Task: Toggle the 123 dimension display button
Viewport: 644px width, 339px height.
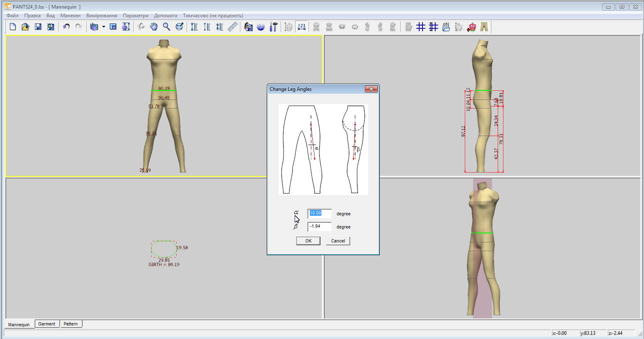Action: [302, 27]
